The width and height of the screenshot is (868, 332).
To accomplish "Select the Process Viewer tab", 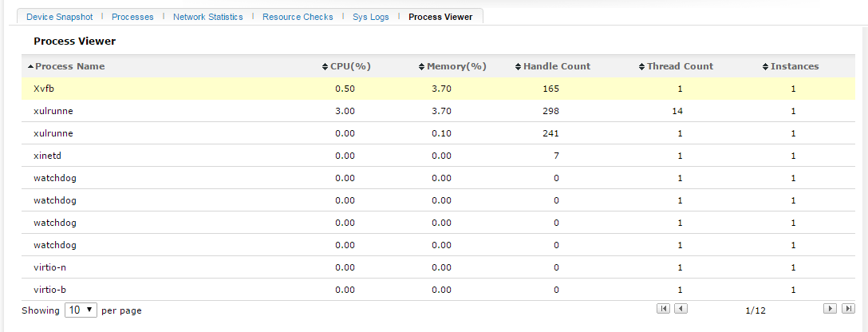I will (x=440, y=17).
